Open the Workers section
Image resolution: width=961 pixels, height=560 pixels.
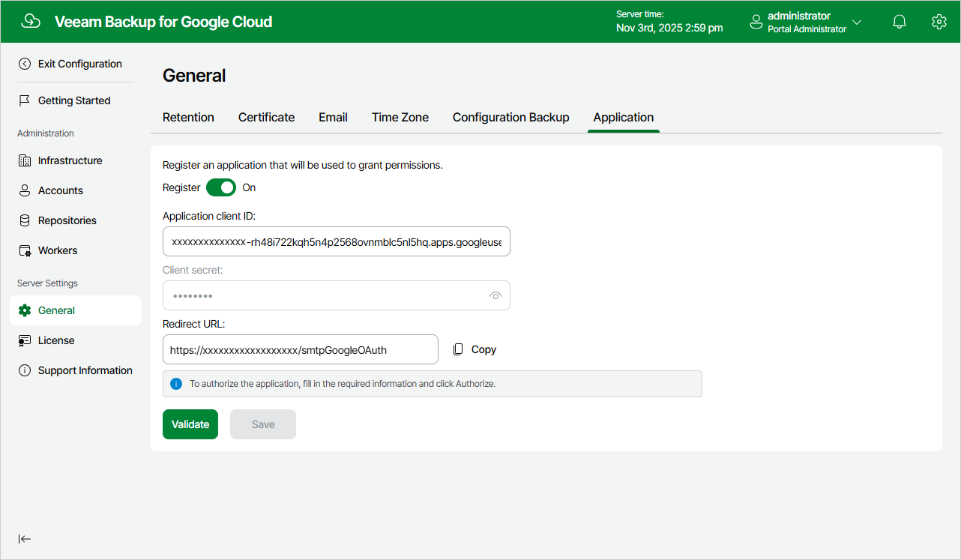pyautogui.click(x=58, y=250)
